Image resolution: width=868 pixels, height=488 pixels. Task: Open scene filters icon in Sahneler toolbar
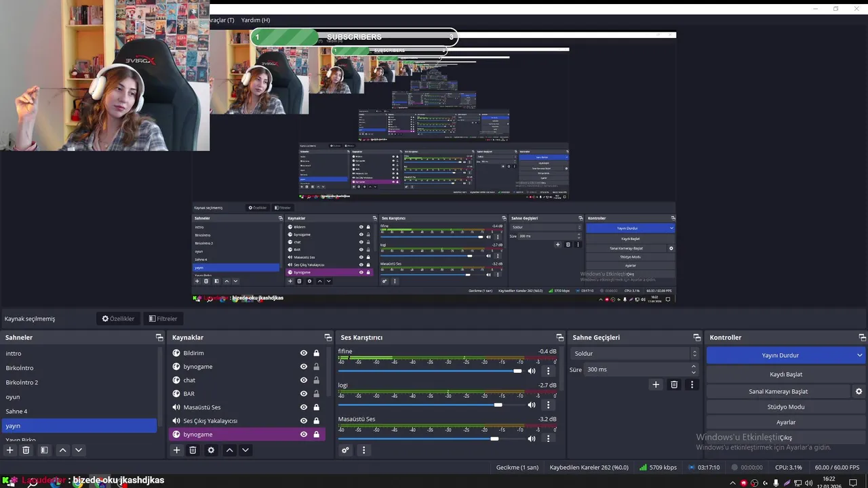click(x=44, y=450)
